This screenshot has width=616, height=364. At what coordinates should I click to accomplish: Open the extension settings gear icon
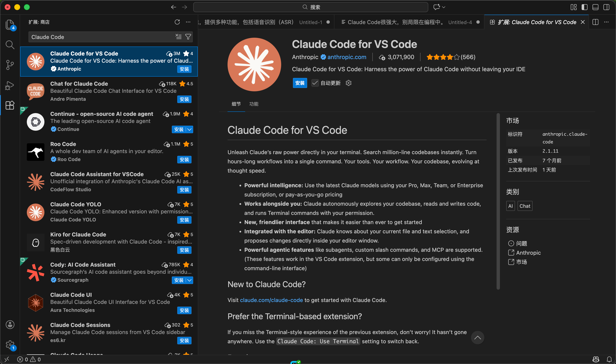(348, 83)
